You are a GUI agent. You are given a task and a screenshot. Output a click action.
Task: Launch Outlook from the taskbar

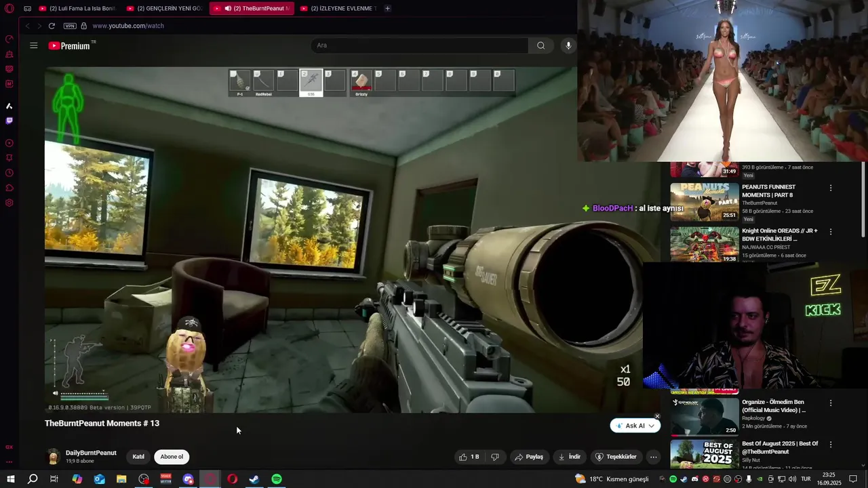click(x=99, y=479)
